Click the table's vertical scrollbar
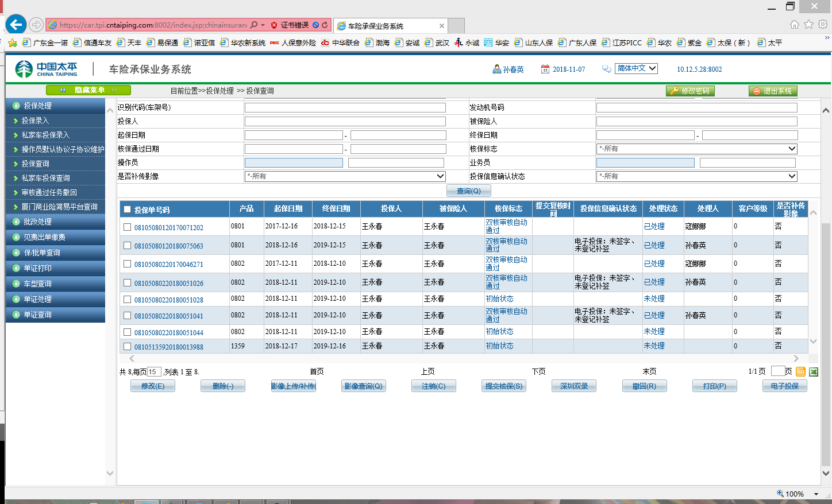This screenshot has width=832, height=504. coord(813,276)
